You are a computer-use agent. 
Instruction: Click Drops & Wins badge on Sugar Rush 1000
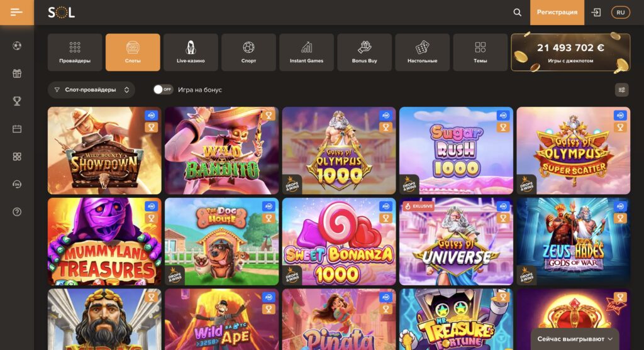(409, 185)
